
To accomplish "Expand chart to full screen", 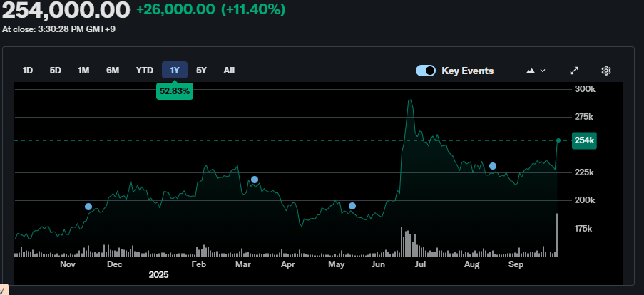I will pos(574,71).
